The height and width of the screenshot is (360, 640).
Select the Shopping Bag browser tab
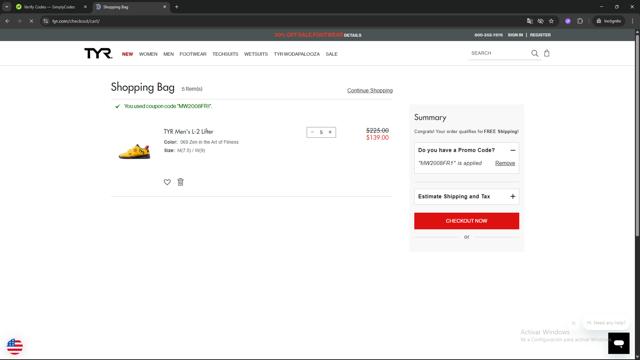coord(131,7)
